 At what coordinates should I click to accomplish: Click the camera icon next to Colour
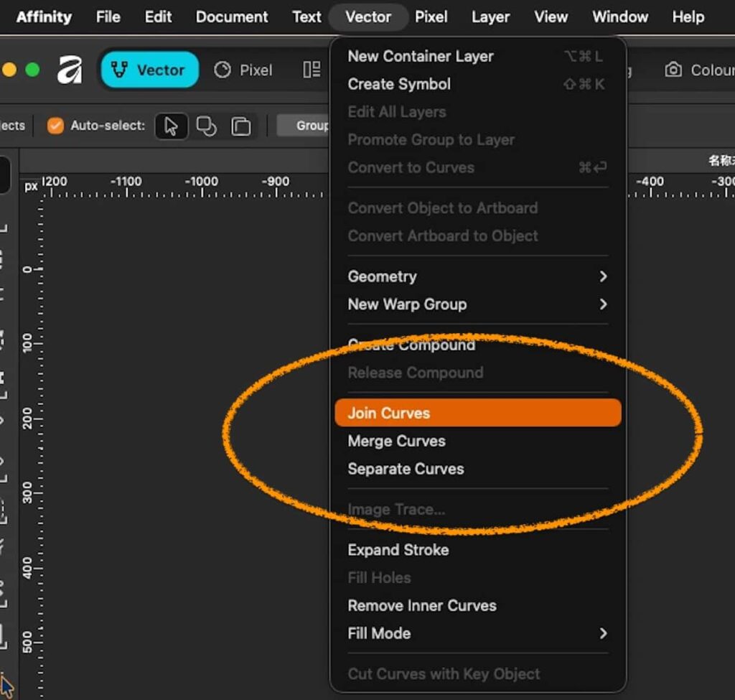tap(673, 70)
